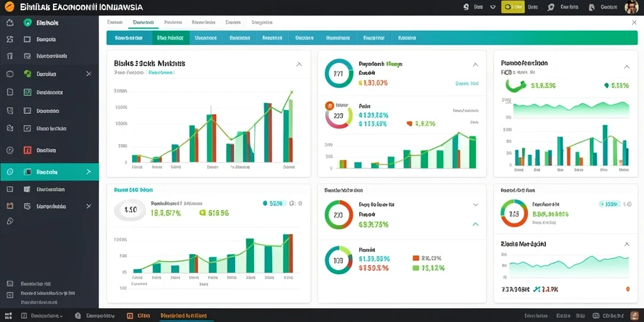
Task: Check the green square box in bottom-left card
Action: 202,213
